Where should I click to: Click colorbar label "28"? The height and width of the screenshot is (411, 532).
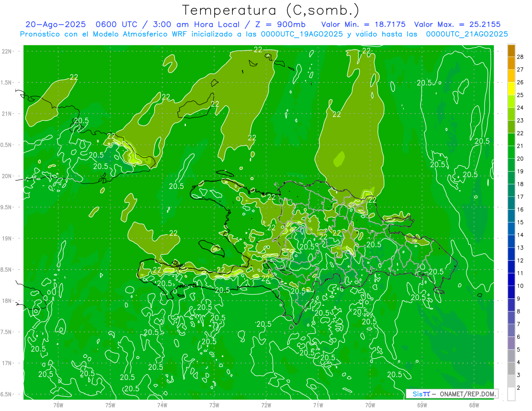520,57
